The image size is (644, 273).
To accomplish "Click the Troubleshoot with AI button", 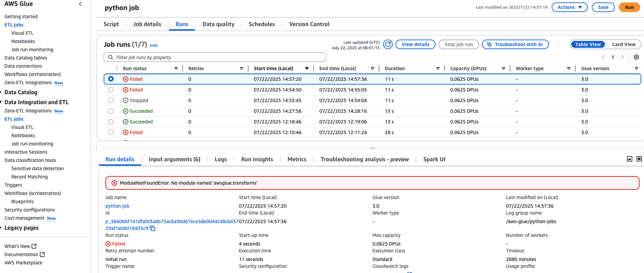I will click(515, 44).
